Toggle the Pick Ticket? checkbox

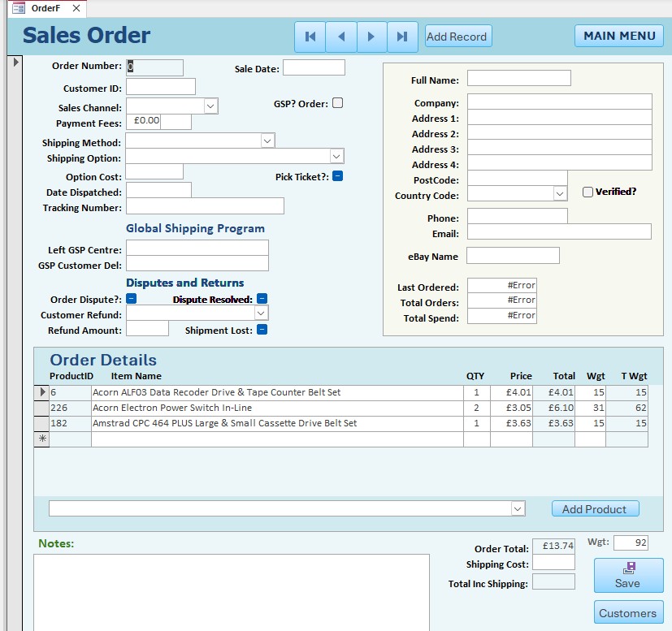tap(338, 176)
